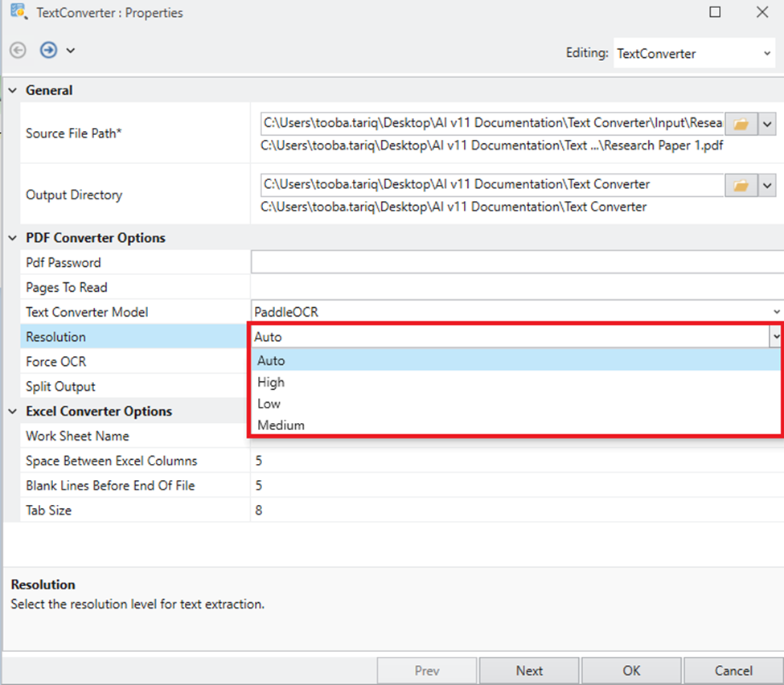This screenshot has height=685, width=784.
Task: Select High from the Resolution list
Action: (271, 383)
